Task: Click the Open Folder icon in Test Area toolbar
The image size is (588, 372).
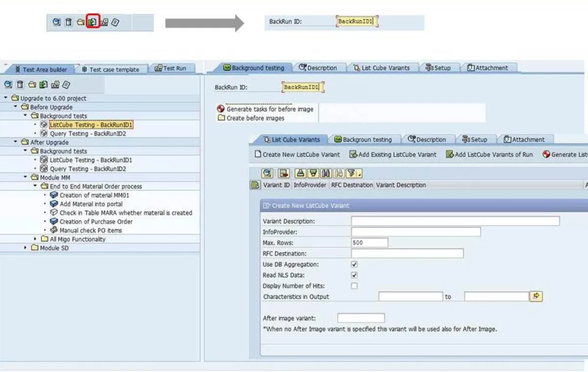Action: point(32,85)
